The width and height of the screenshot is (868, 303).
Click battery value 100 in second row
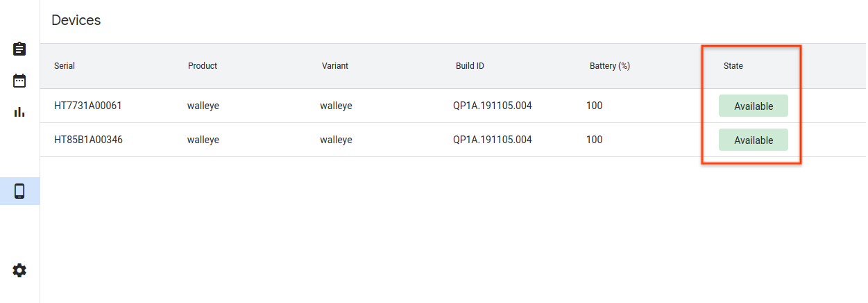click(x=595, y=140)
